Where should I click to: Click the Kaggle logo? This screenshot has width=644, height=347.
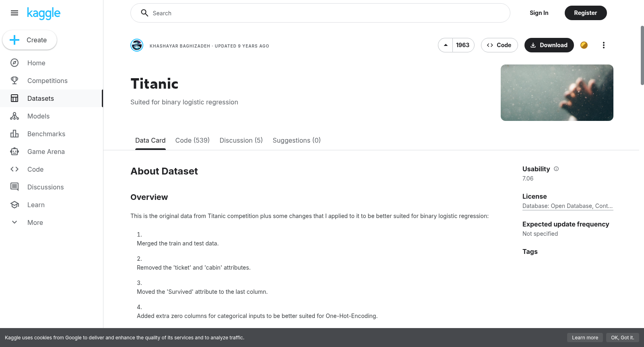(x=43, y=13)
